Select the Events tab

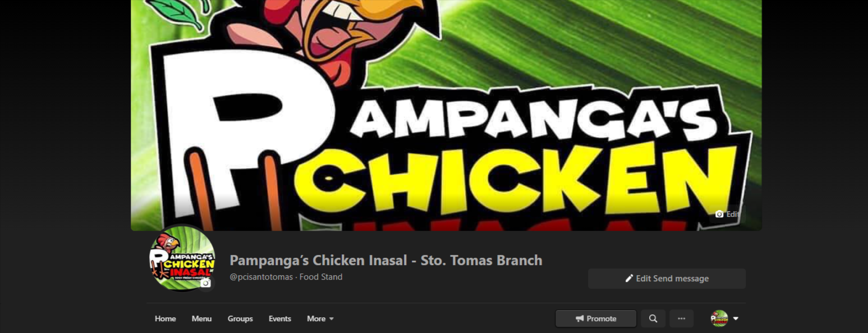click(x=279, y=318)
